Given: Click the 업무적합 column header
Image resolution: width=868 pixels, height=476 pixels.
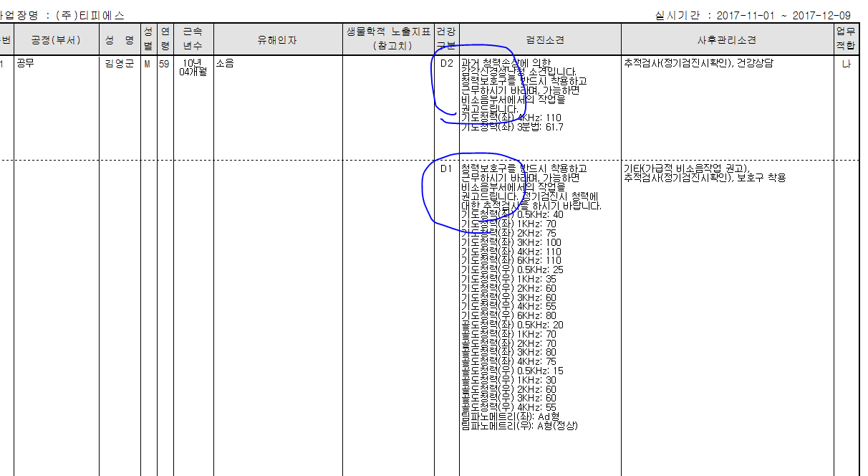Looking at the screenshot, I should [x=846, y=39].
